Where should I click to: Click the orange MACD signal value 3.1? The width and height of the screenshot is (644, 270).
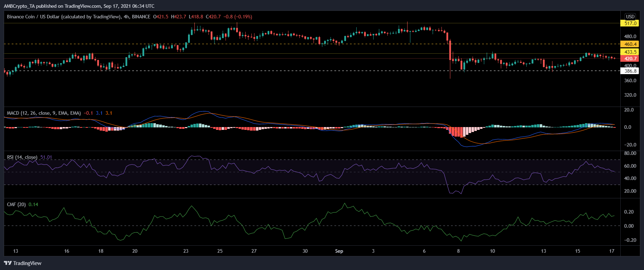coord(109,113)
